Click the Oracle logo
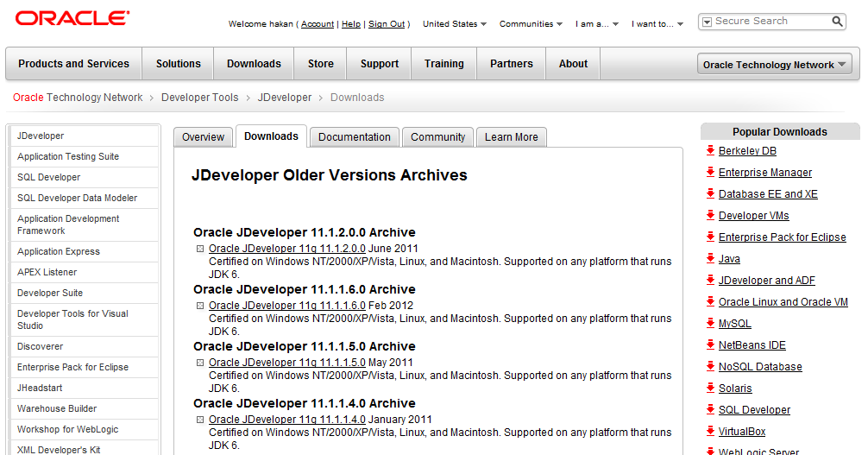Viewport: 868px width, 455px height. coord(72,18)
